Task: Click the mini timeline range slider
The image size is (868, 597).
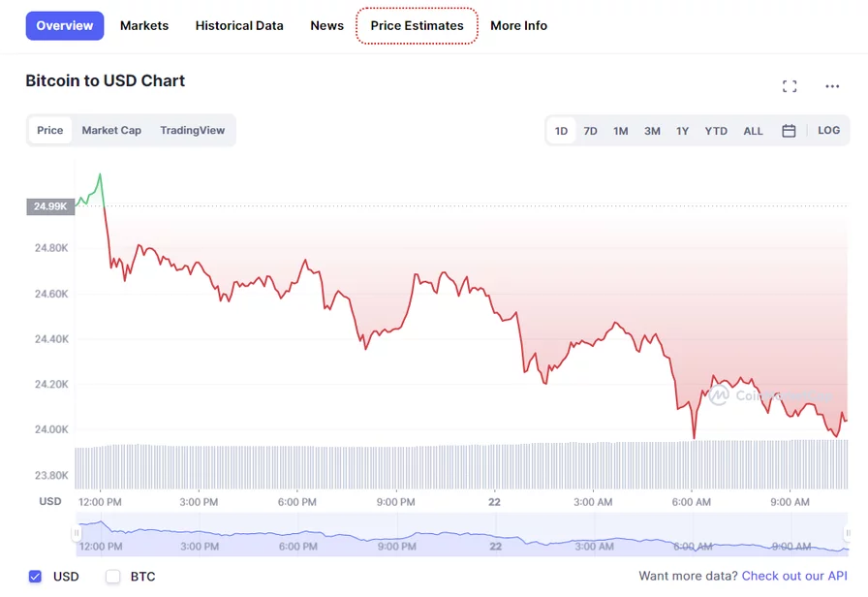Action: point(461,536)
